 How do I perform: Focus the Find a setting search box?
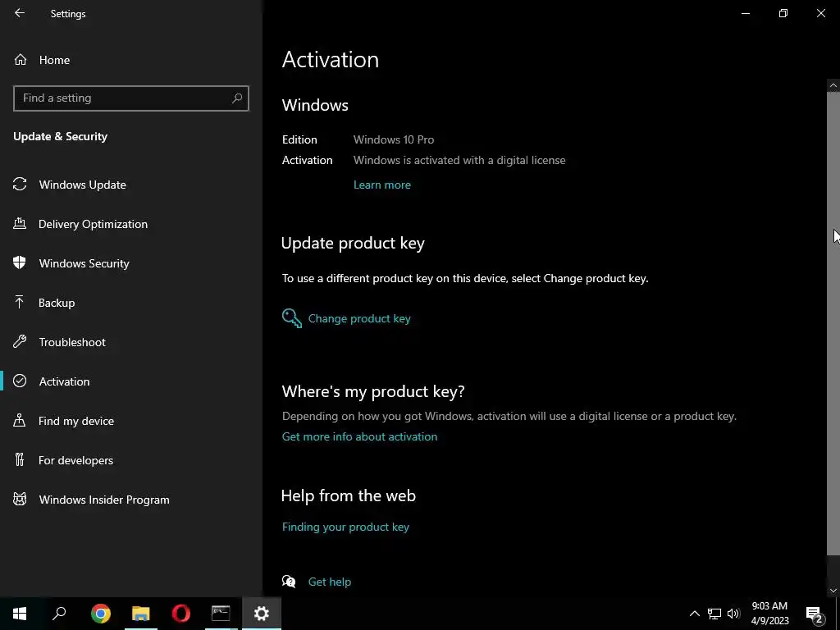click(130, 98)
